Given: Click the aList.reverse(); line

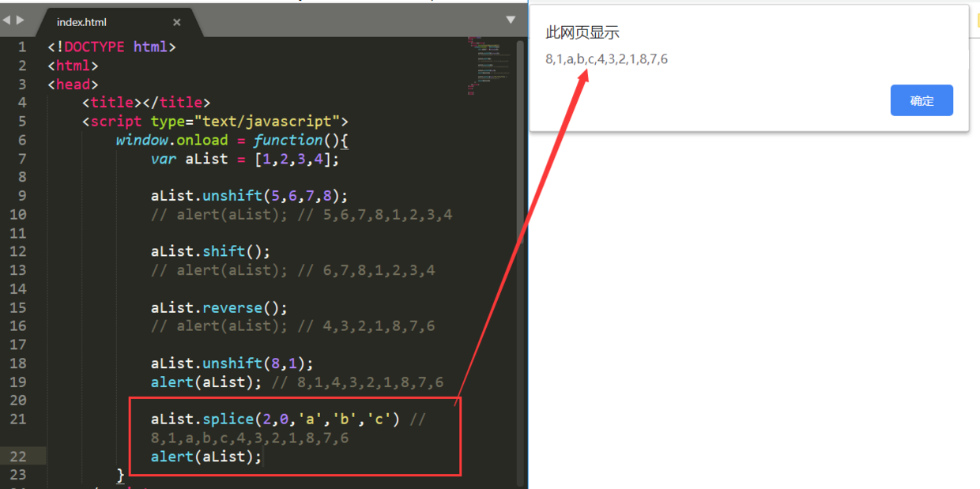Looking at the screenshot, I should 219,307.
